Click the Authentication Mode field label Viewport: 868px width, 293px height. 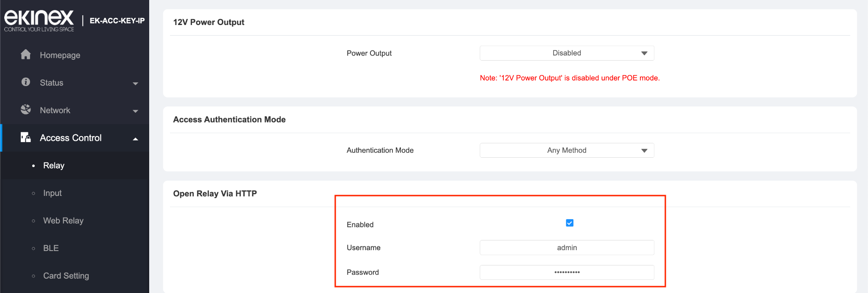(x=380, y=150)
